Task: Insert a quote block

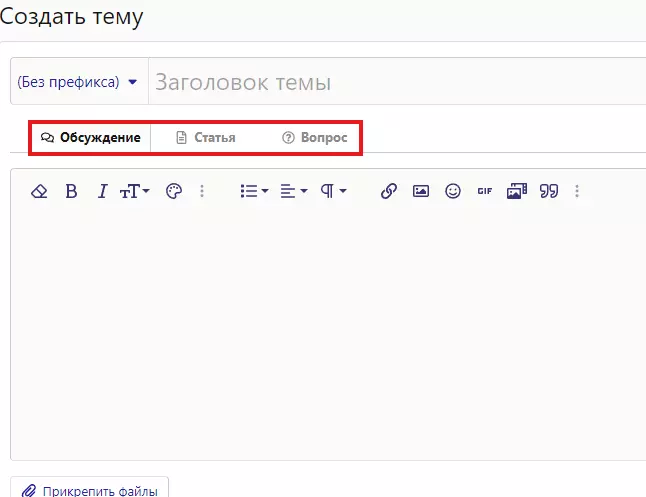Action: pos(549,191)
